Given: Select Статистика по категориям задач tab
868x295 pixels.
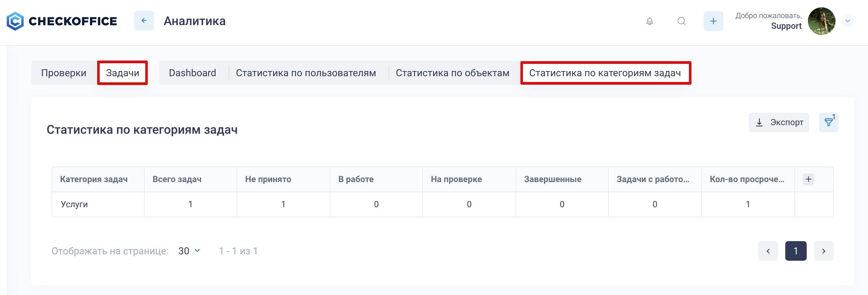Looking at the screenshot, I should 606,73.
